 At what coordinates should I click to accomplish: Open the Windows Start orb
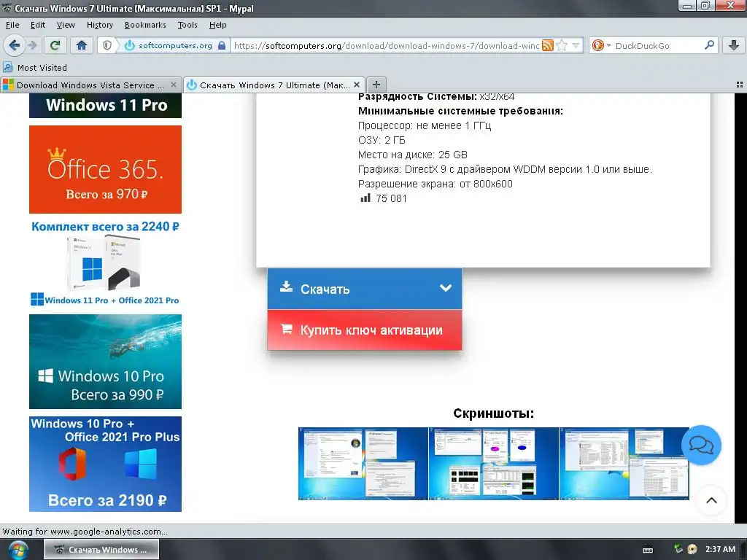coord(18,550)
